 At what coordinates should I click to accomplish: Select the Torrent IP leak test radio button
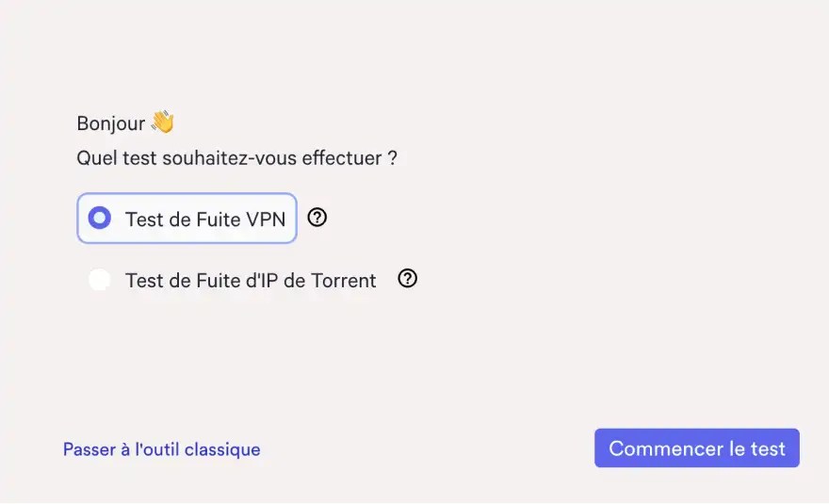point(99,280)
